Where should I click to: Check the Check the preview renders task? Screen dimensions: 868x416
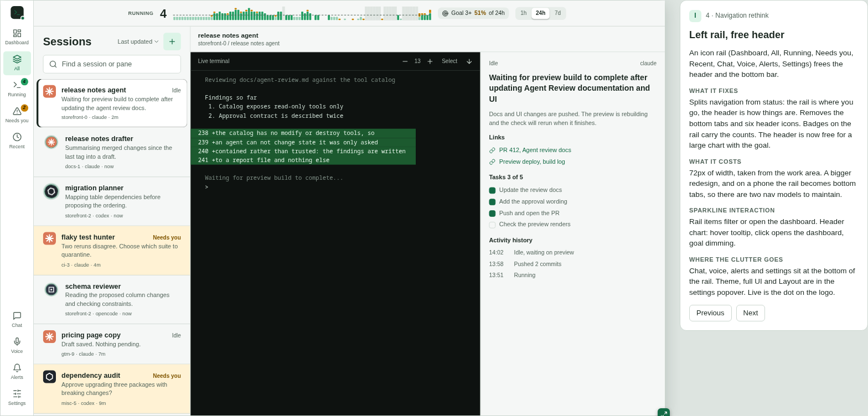[x=492, y=225]
